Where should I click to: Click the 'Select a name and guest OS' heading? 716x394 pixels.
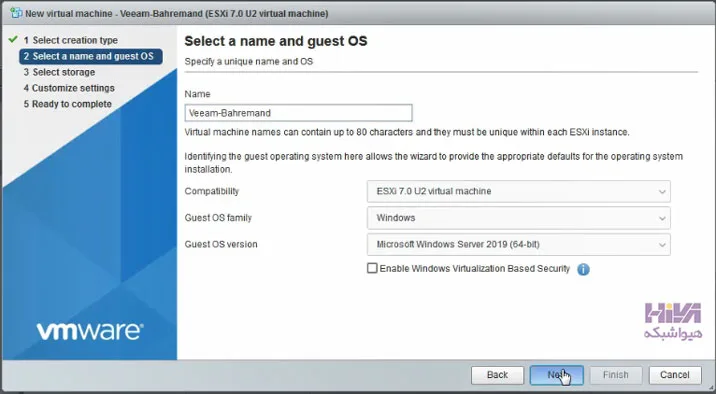pyautogui.click(x=276, y=41)
